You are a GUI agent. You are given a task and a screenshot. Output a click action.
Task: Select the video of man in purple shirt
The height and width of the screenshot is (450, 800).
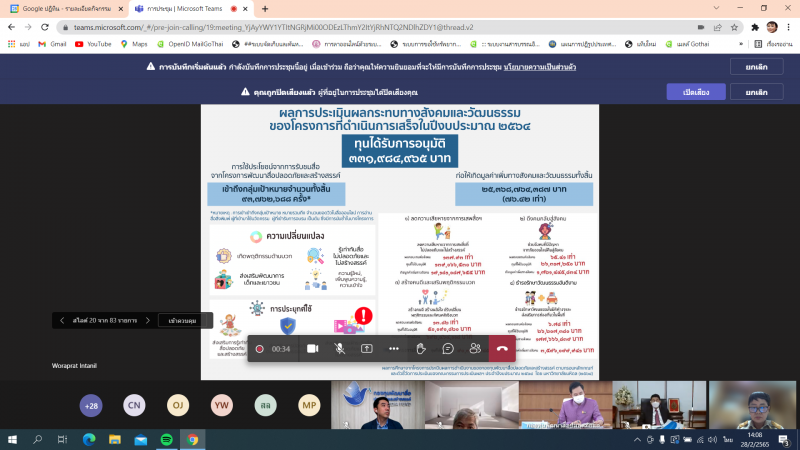(x=565, y=405)
